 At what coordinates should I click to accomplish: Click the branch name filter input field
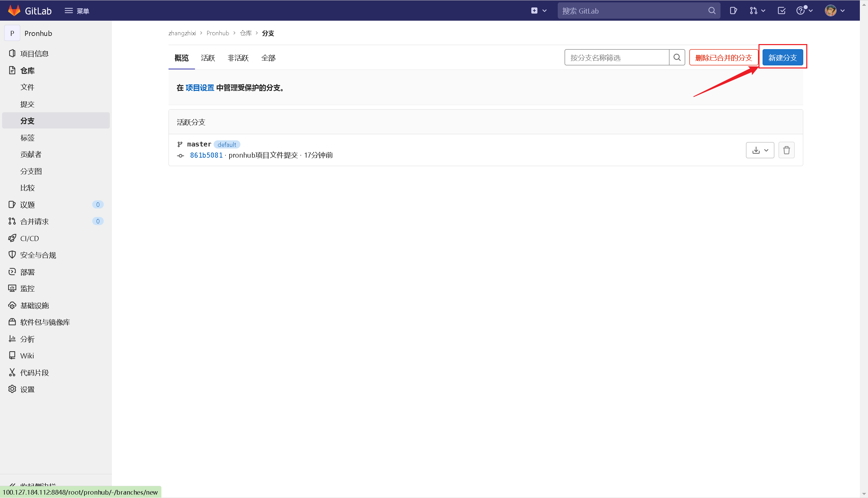coord(617,58)
